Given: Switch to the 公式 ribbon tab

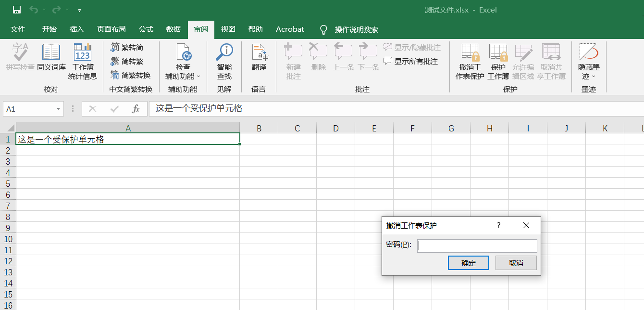Looking at the screenshot, I should point(146,29).
